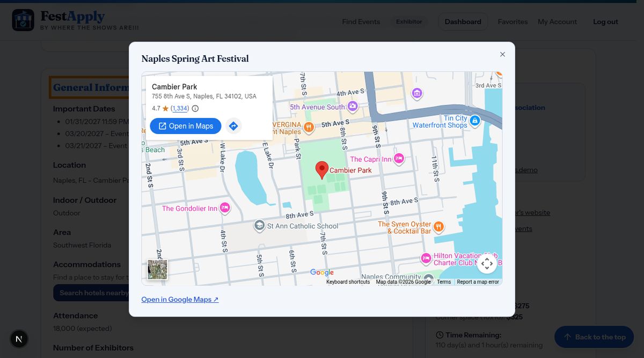This screenshot has width=644, height=358.
Task: Open My Account in the navigation
Action: click(x=557, y=22)
